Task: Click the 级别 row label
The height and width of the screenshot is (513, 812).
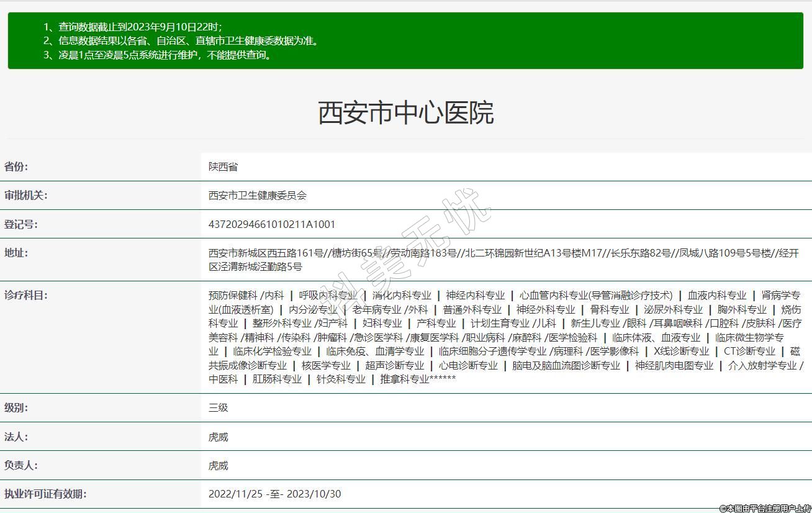Action: [x=16, y=407]
